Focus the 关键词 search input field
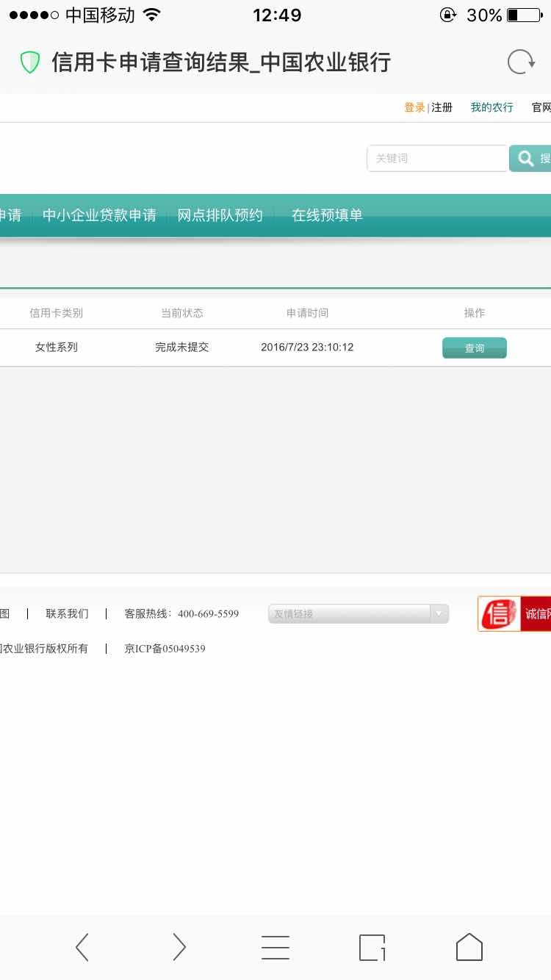The width and height of the screenshot is (551, 980). [x=437, y=158]
